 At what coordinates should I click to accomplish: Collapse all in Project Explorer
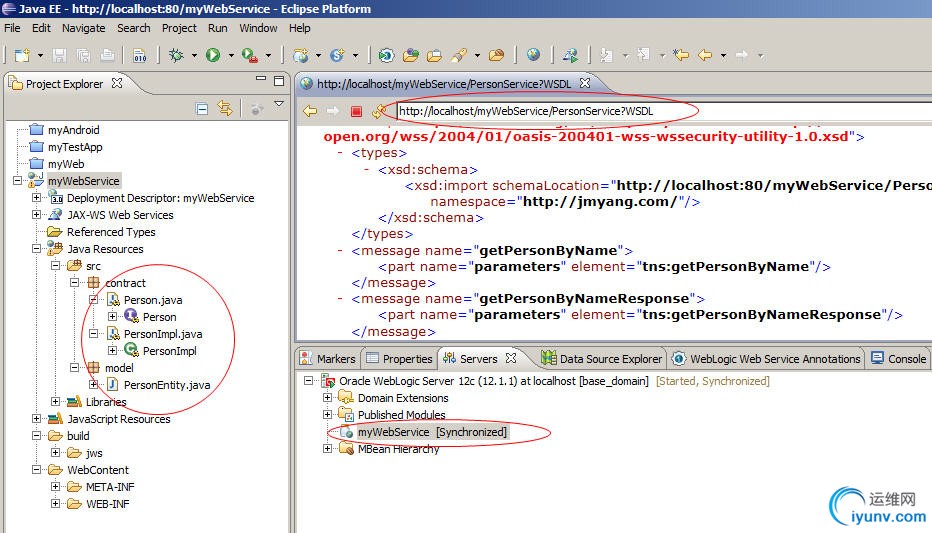click(x=201, y=109)
